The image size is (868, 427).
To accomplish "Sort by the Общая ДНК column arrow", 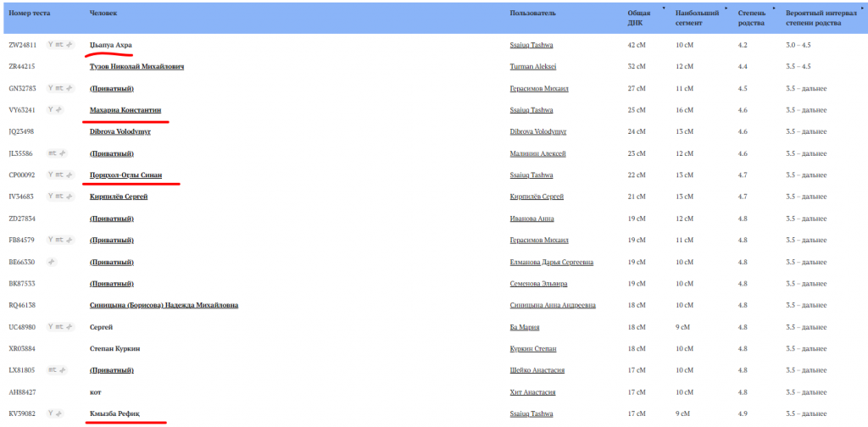I will click(663, 8).
